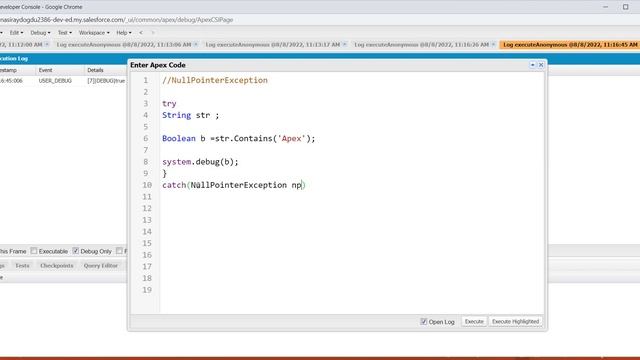Open the Query Editor bottom tab
640x360 pixels.
[100, 266]
